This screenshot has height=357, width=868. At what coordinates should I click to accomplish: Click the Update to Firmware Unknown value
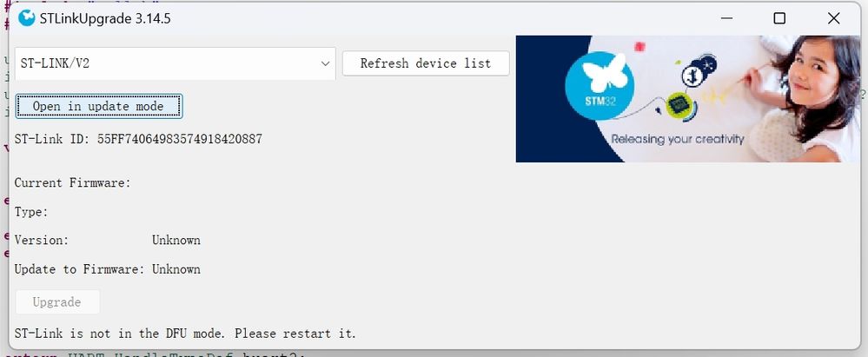[x=176, y=269]
